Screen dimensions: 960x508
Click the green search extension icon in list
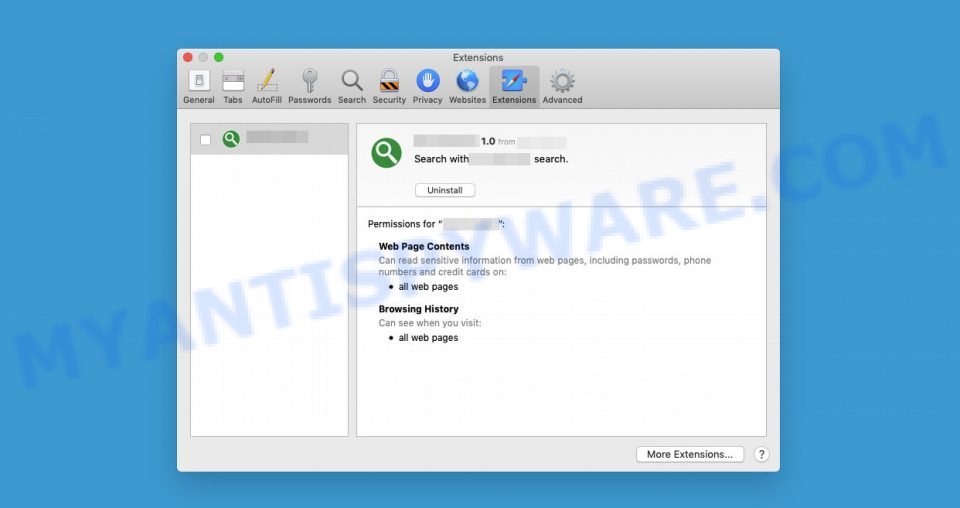coord(231,139)
